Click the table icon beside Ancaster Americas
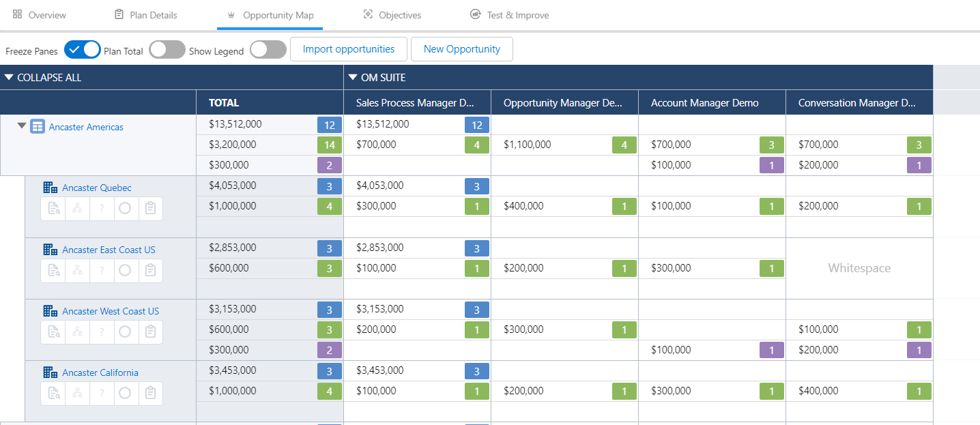Viewport: 980px width, 425px height. pyautogui.click(x=38, y=127)
